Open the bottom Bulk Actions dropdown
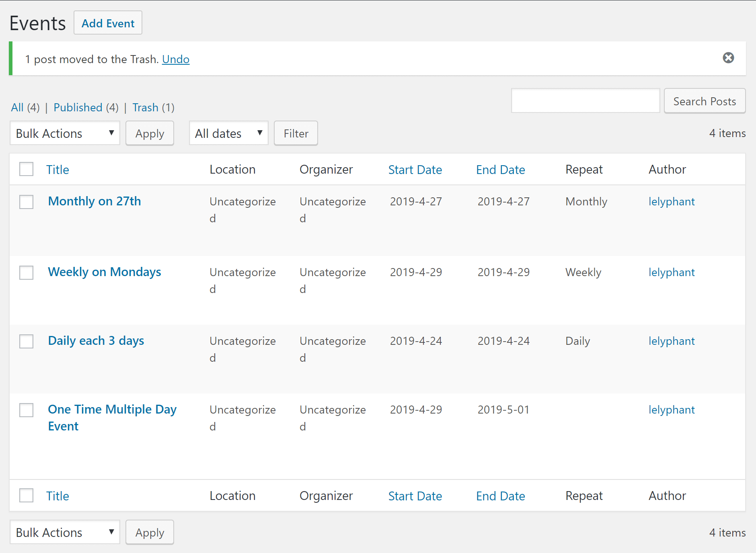 click(x=65, y=533)
